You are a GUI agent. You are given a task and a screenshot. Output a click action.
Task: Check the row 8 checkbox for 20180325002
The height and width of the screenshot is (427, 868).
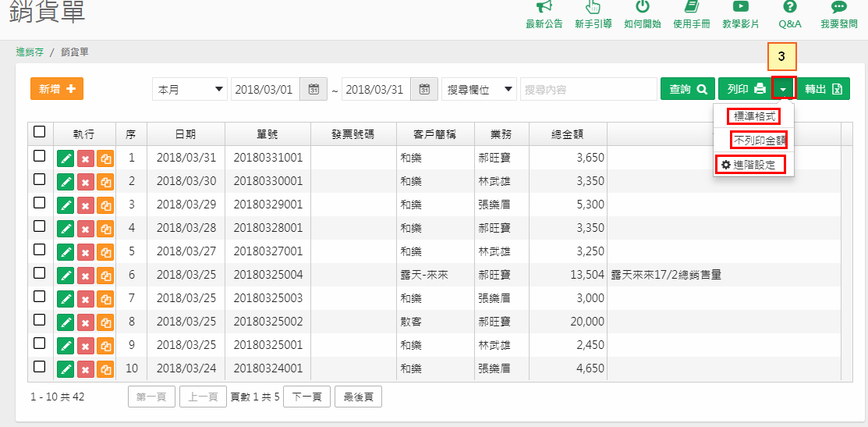pos(39,320)
